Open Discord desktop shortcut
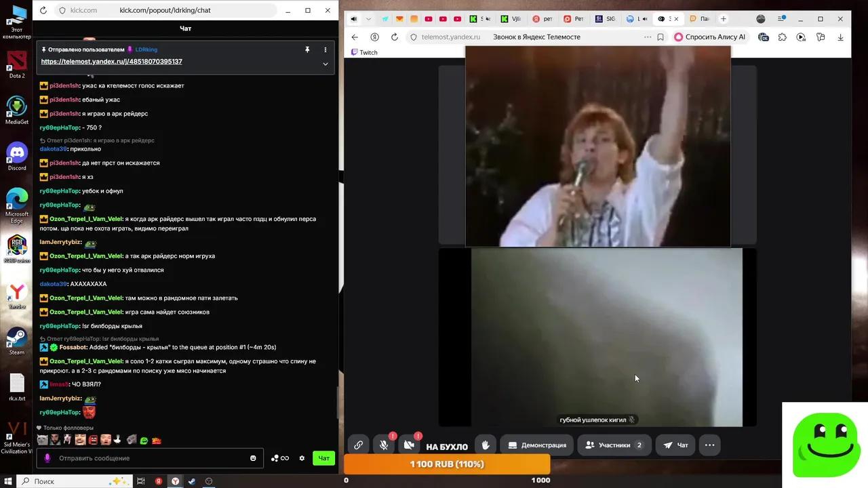Screen dimensions: 868x488 tap(17, 156)
